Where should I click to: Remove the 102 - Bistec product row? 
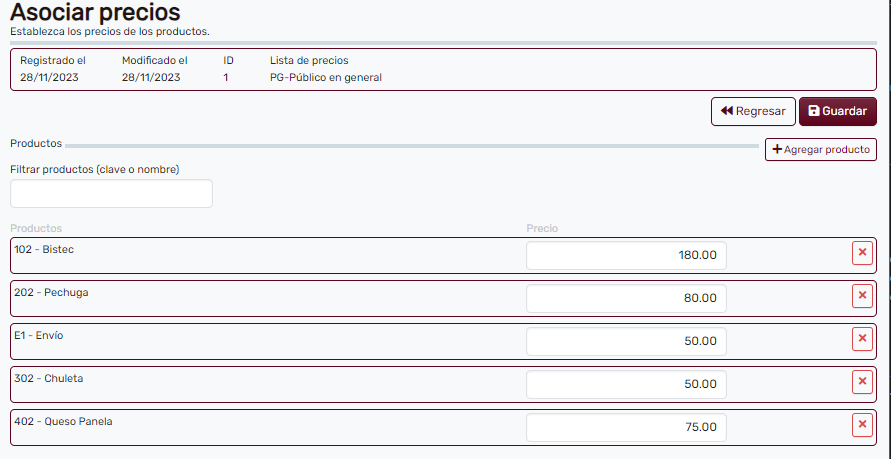(862, 253)
